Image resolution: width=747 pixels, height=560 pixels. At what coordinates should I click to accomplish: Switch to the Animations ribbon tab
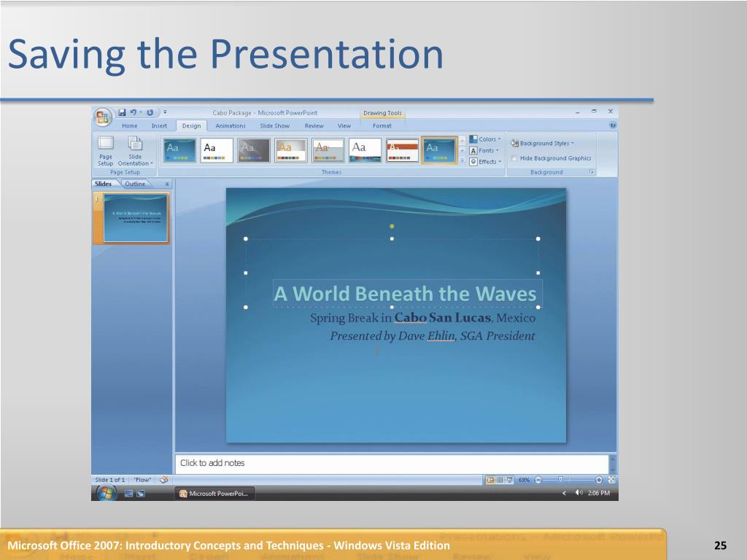231,125
